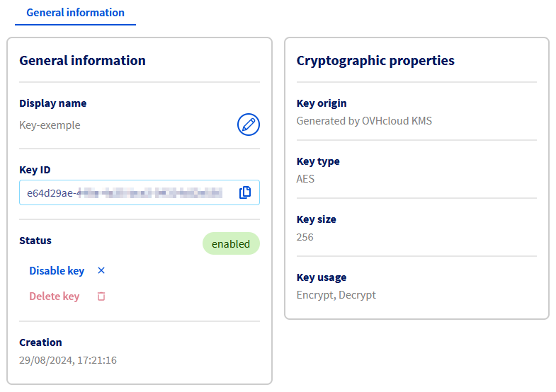This screenshot has width=556, height=392.
Task: Click the Delete key link
Action: tap(54, 296)
